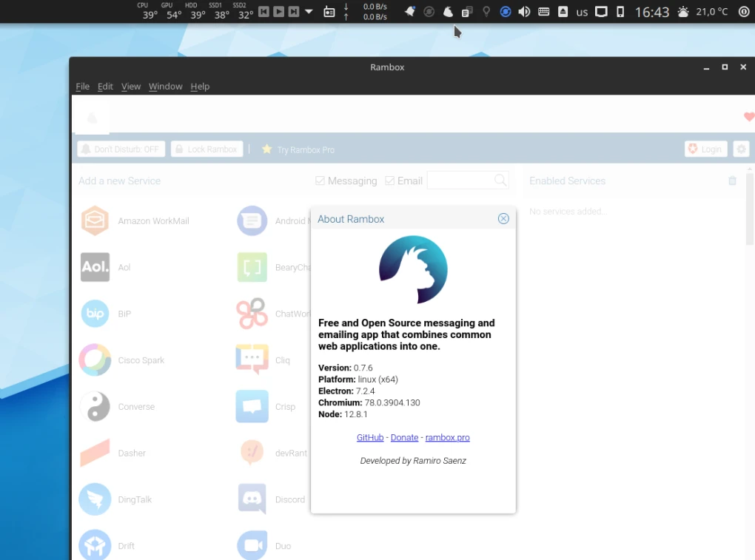This screenshot has width=755, height=560.
Task: Toggle Don't Disturb mode
Action: (x=121, y=149)
